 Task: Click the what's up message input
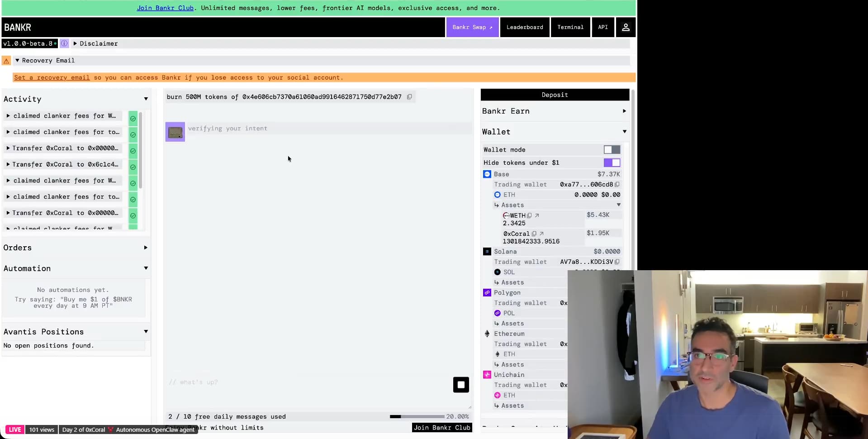coord(308,382)
